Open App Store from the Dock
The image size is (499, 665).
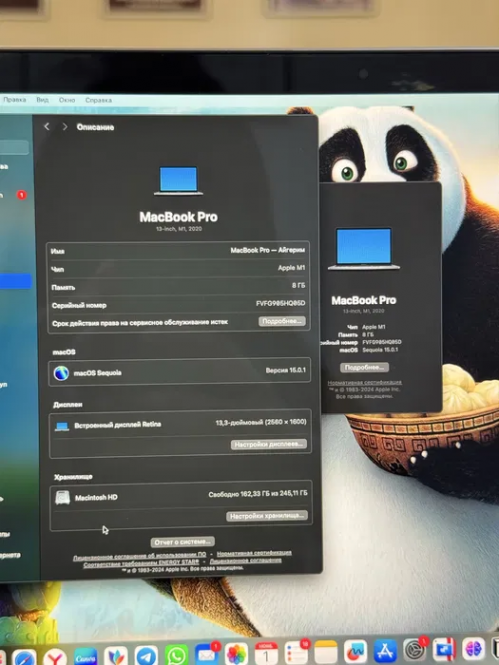pos(385,651)
